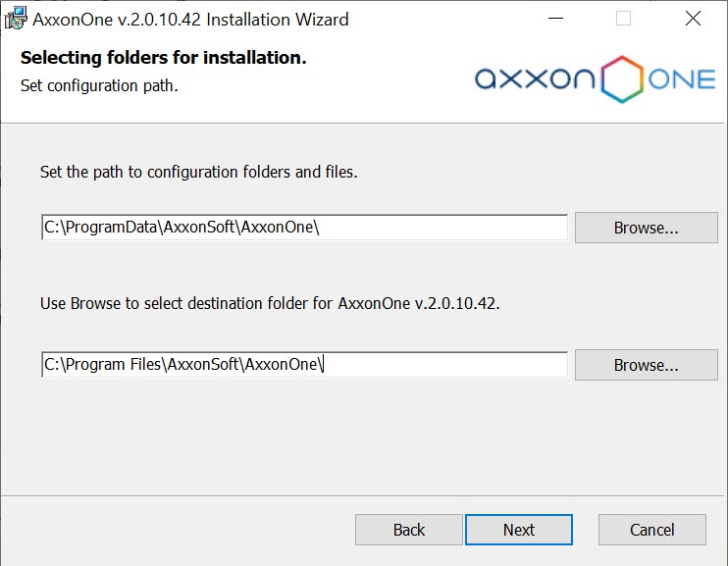Browse for the destination install folder

pyautogui.click(x=646, y=365)
